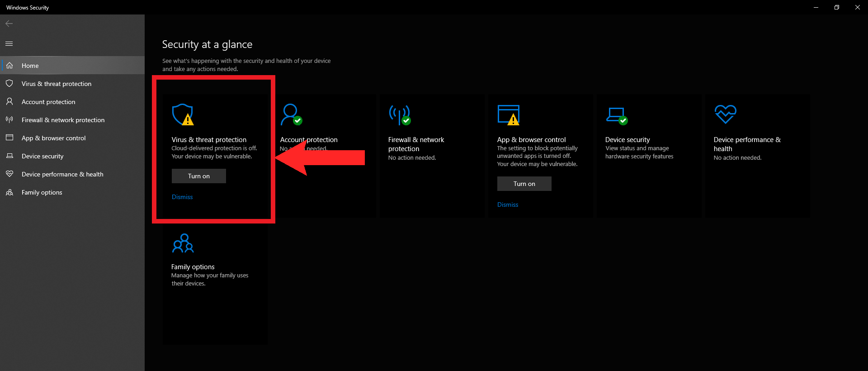The height and width of the screenshot is (371, 868).
Task: Click the heart icon beside Device performance & health in sidebar
Action: (9, 174)
